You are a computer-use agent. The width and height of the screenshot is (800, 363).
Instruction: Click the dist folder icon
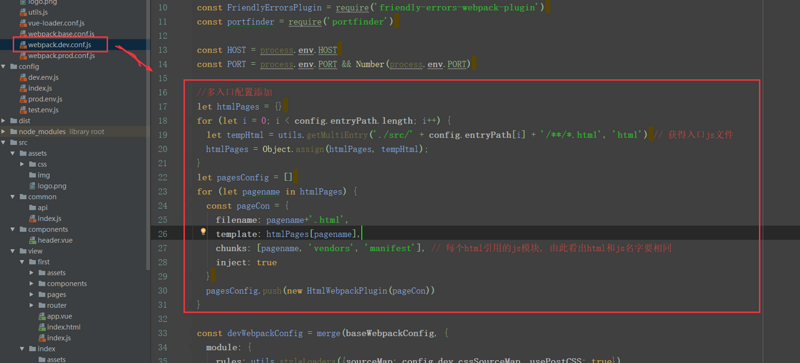coord(14,121)
